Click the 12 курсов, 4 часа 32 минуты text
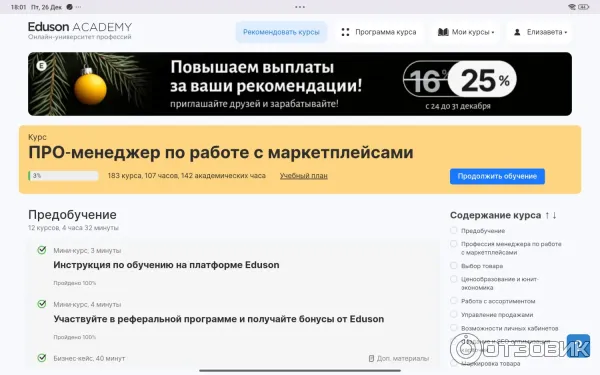 coord(73,228)
